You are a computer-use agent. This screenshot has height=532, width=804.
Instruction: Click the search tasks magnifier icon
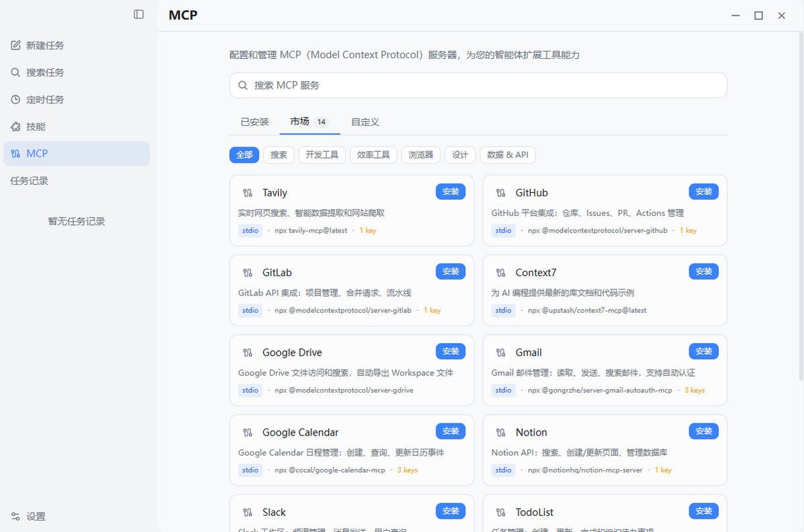[15, 72]
